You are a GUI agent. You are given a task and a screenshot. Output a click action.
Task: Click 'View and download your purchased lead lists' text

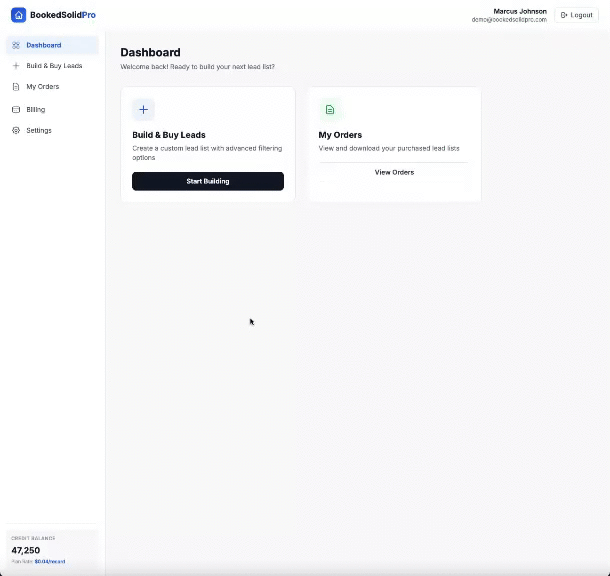389,148
